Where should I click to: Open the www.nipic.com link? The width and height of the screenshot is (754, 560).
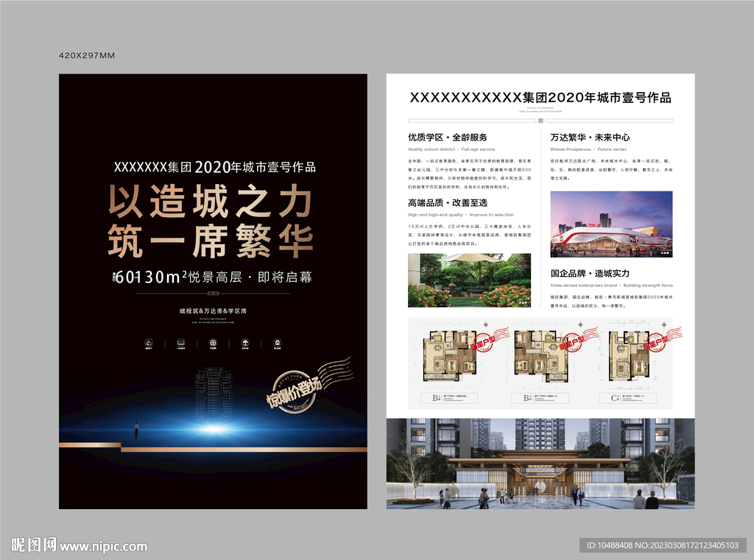[x=103, y=547]
